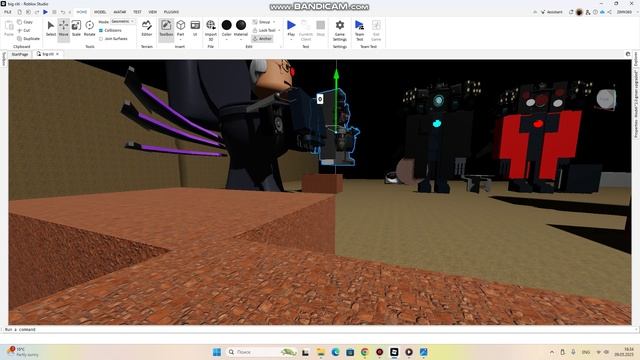Open the StartPage document tab
Screen dimensions: 640x360
(x=20, y=54)
